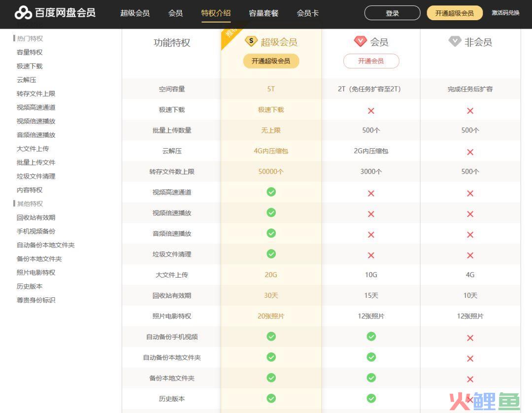The height and width of the screenshot is (413, 532).
Task: Click the 开通会员 button in the table
Action: 371,61
